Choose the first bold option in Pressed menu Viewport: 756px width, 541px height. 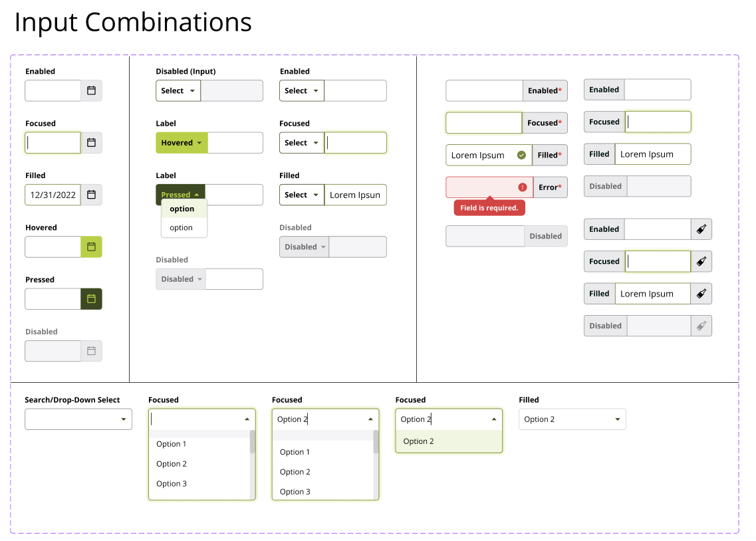coord(184,209)
